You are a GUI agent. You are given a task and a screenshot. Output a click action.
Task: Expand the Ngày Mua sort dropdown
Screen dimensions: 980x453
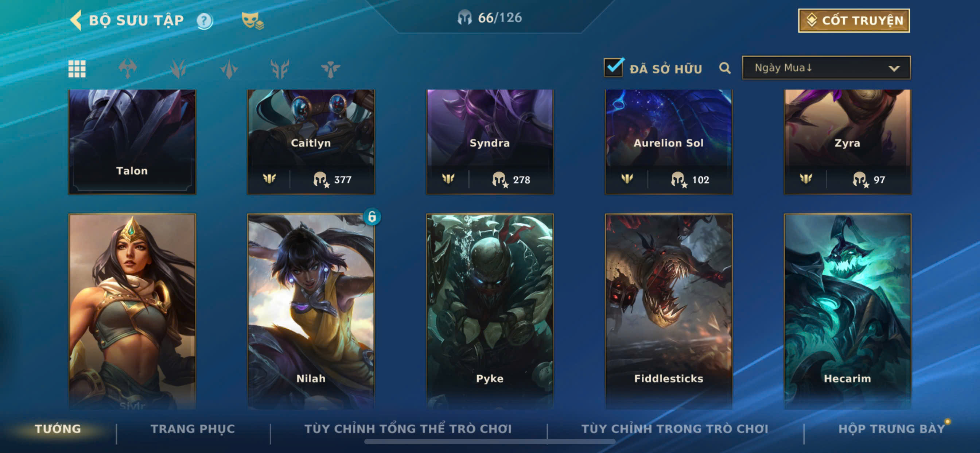click(826, 68)
